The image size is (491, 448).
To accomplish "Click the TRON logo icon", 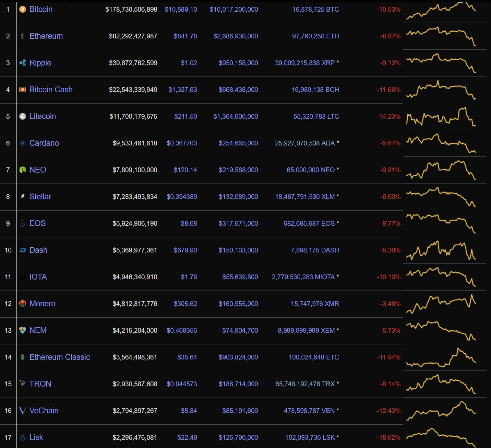I will pyautogui.click(x=23, y=384).
